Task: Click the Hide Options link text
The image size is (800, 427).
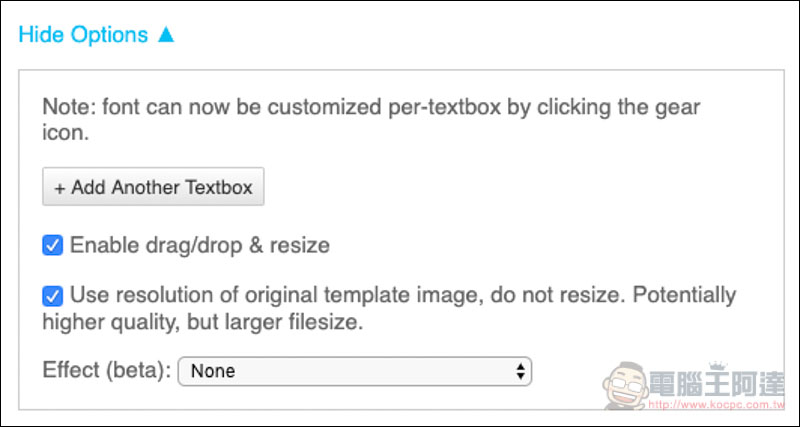Action: 83,35
